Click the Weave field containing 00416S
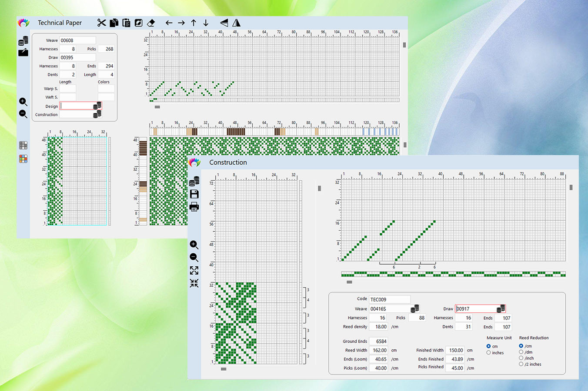This screenshot has height=391, width=588. (390, 308)
